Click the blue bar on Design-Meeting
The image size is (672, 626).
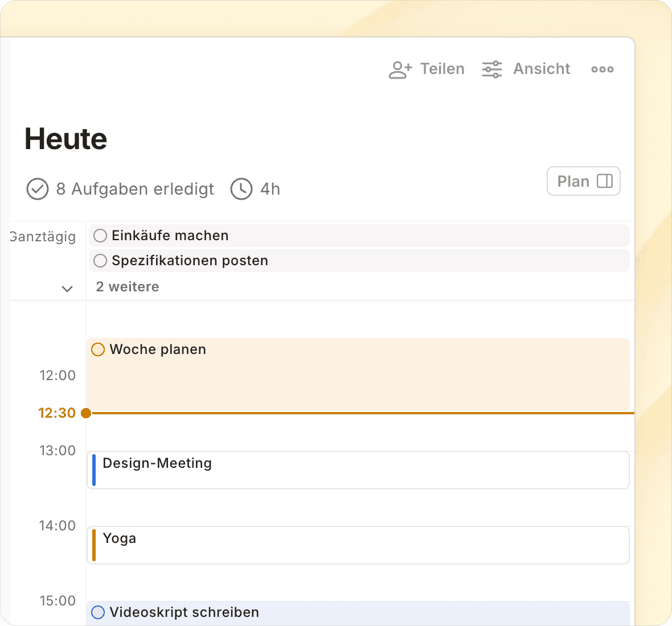[x=94, y=470]
